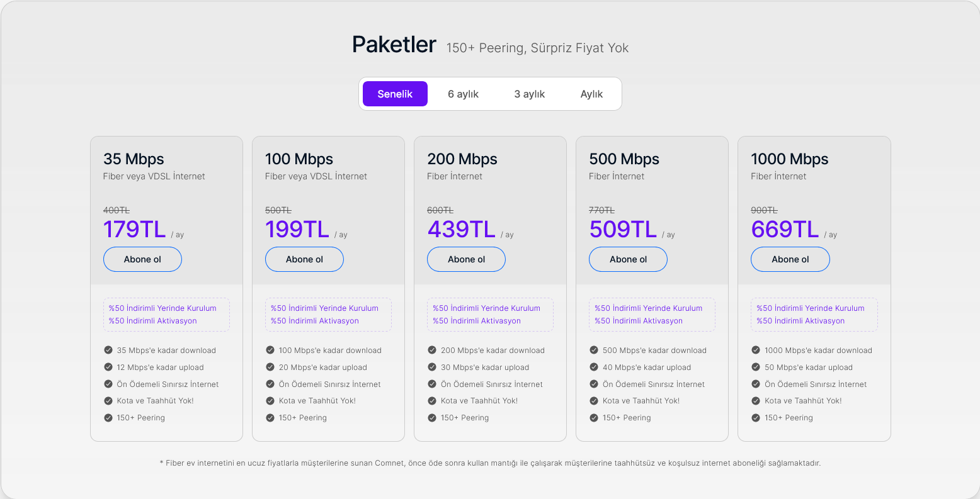Subscribe to the 1000 Mbps plan
Image resolution: width=980 pixels, height=499 pixels.
point(790,259)
